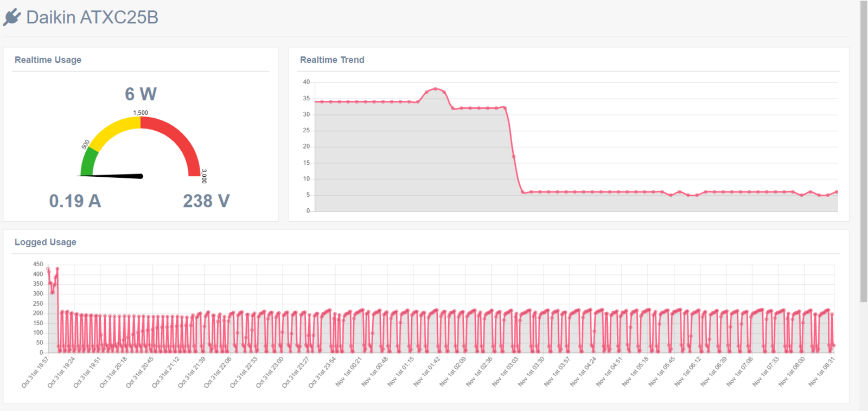
Task: Click the Oct 31st 20:18 time label
Action: [x=113, y=372]
